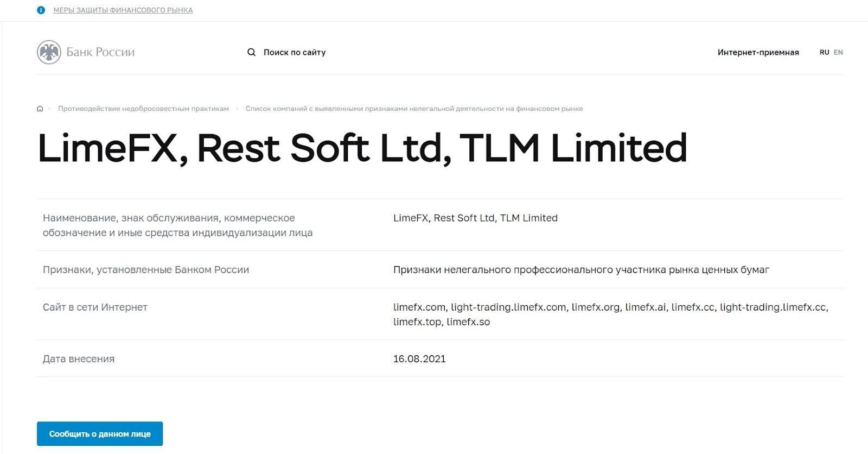Open the Банк России logo text
The height and width of the screenshot is (454, 868).
[x=100, y=52]
